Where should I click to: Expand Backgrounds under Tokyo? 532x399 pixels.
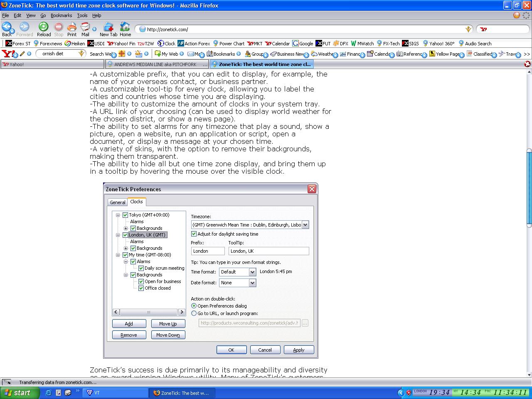126,228
